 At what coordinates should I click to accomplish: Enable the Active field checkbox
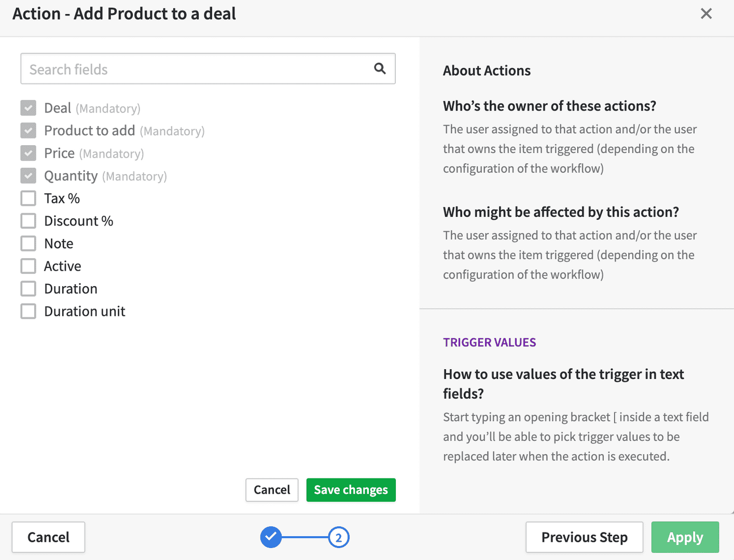[28, 266]
